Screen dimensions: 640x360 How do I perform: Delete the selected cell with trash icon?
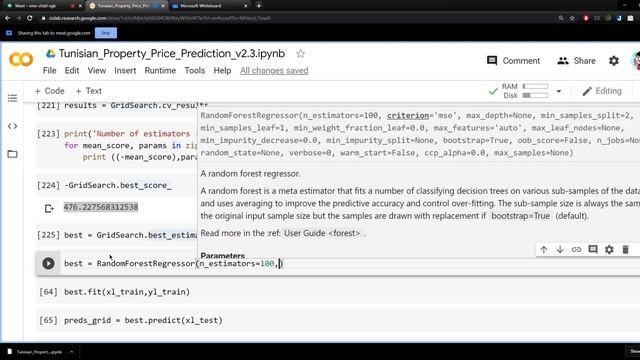[625, 249]
